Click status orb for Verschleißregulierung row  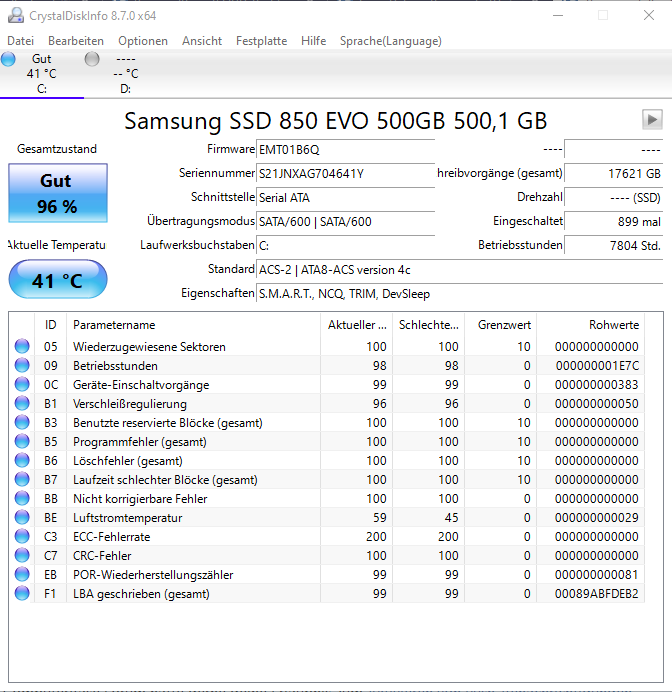click(22, 403)
